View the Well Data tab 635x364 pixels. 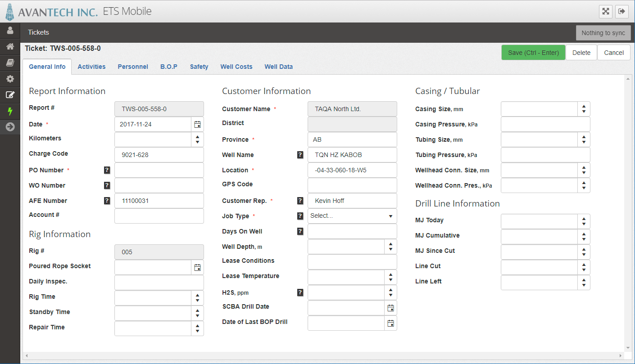tap(279, 67)
